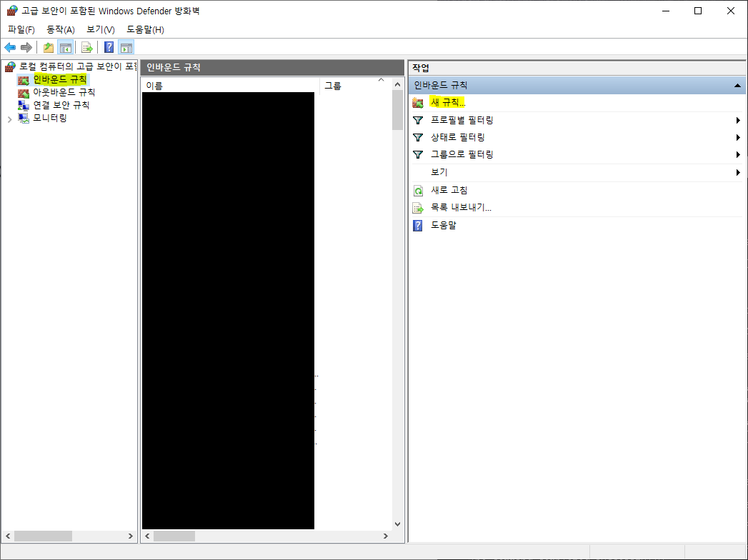748x560 pixels.
Task: Click the export icon beside 목록 내보내기
Action: [x=418, y=208]
